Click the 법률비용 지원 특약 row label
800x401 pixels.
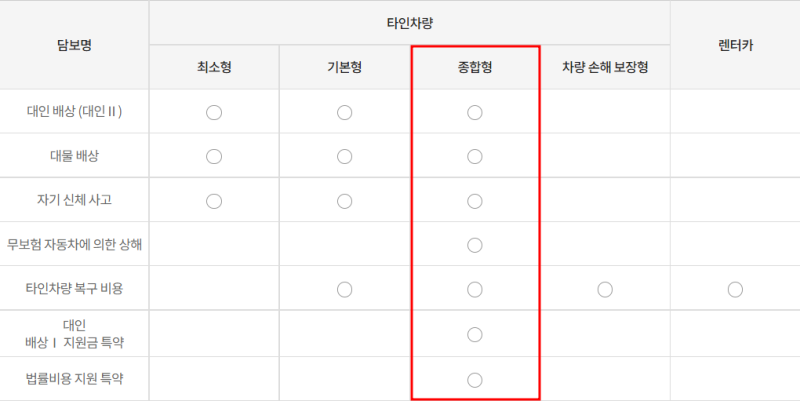click(x=75, y=379)
